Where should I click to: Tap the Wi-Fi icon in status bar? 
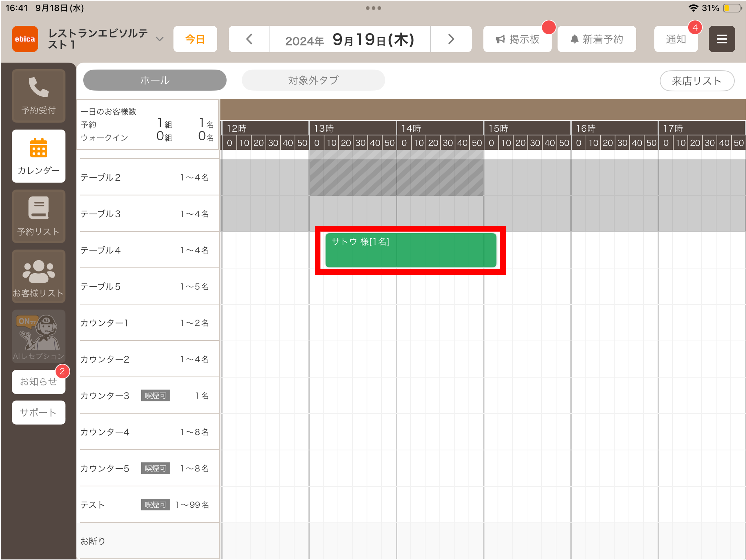pyautogui.click(x=693, y=8)
